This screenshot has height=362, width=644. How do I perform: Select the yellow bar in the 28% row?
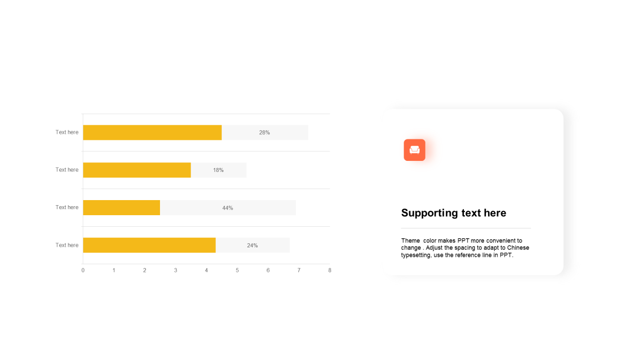[x=152, y=133]
